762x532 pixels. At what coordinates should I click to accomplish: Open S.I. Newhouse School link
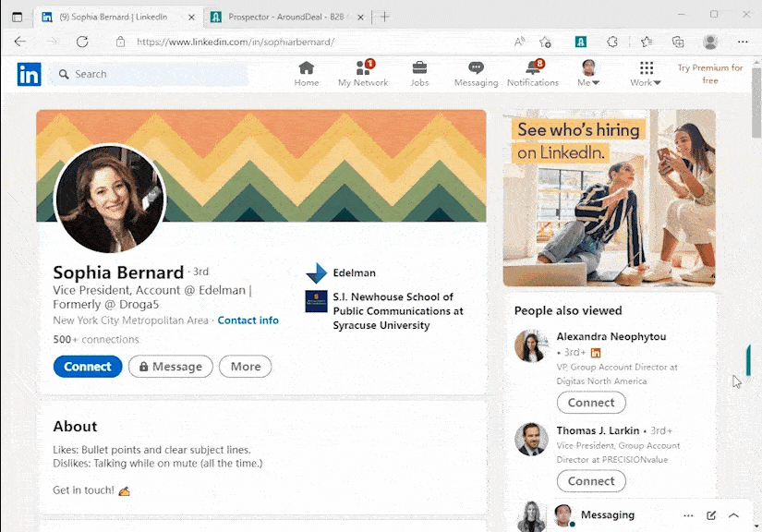click(x=398, y=311)
